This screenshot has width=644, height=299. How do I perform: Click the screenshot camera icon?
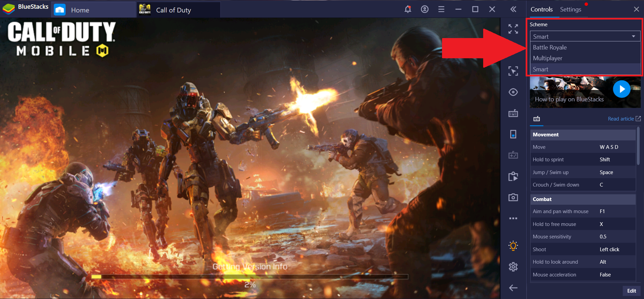click(x=513, y=197)
